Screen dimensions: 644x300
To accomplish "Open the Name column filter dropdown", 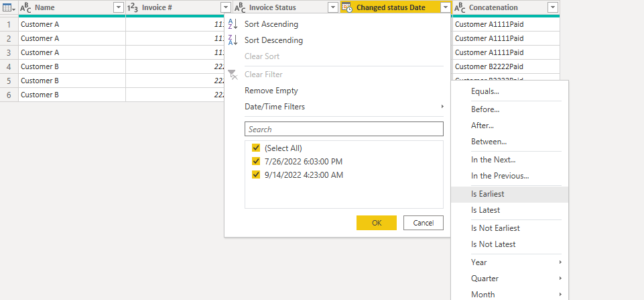I will click(119, 7).
